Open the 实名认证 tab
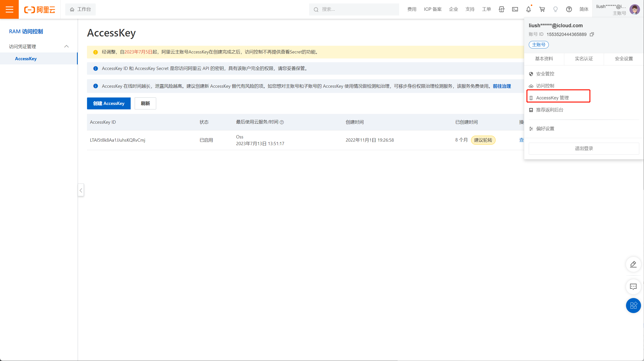The image size is (644, 361). 584,59
